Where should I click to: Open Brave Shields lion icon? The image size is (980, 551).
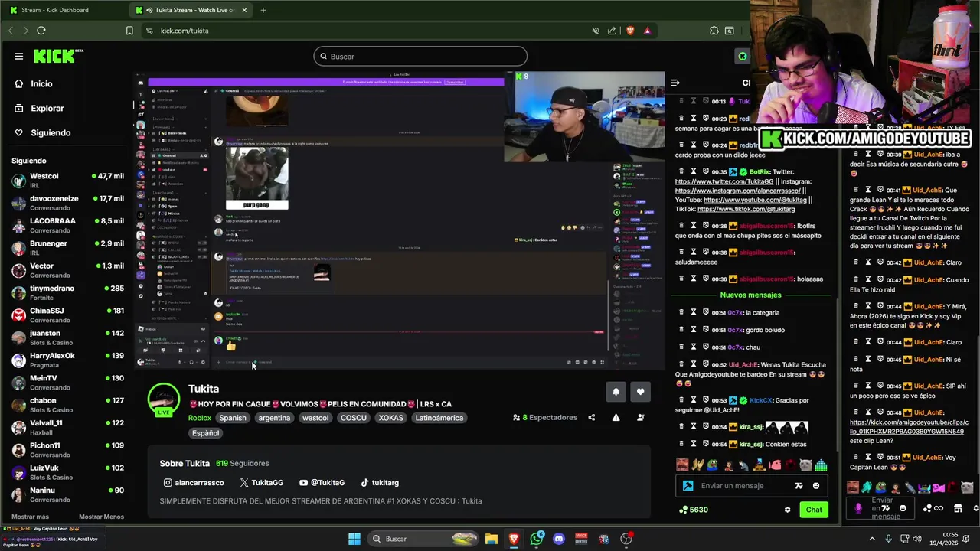(x=630, y=31)
